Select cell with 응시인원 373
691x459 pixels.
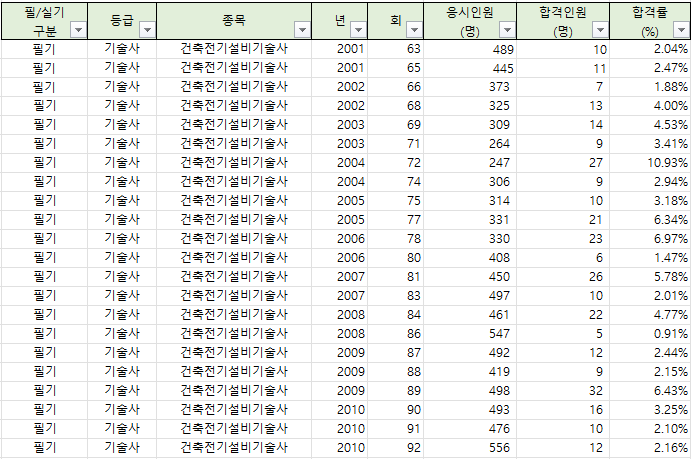[470, 87]
